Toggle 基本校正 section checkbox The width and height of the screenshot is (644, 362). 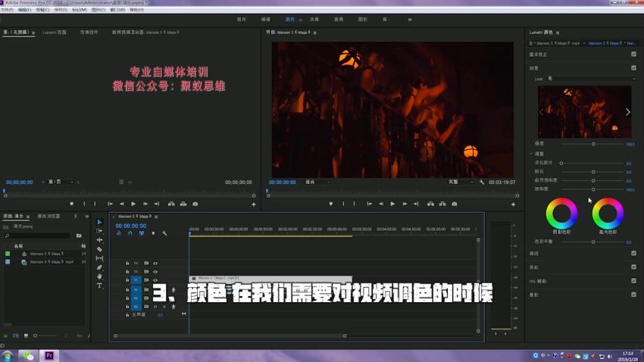pos(633,55)
